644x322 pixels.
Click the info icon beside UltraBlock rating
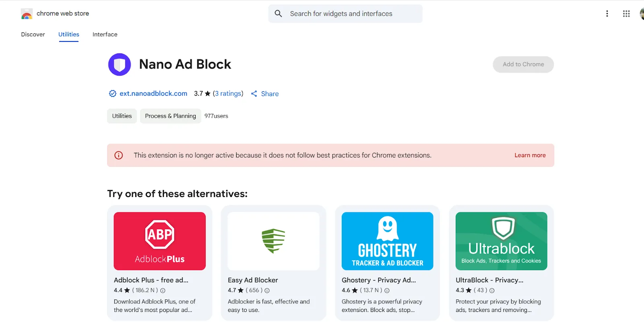click(x=492, y=290)
